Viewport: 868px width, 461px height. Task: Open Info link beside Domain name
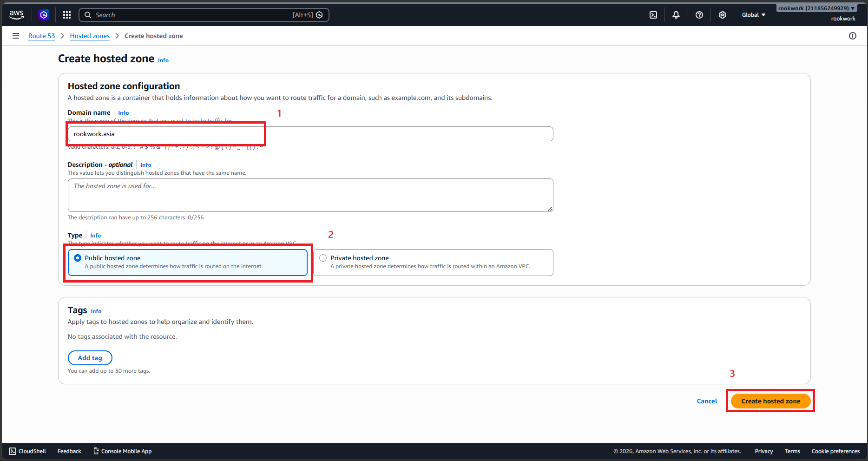124,113
